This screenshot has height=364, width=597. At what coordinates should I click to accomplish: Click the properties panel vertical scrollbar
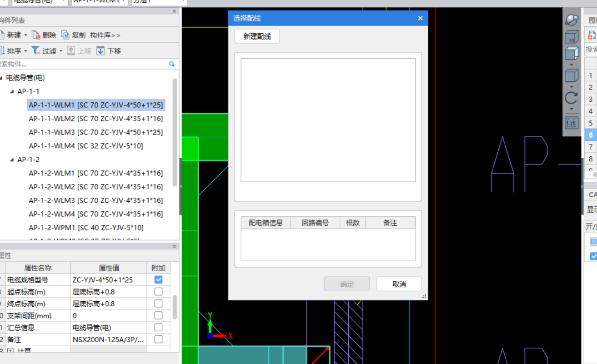175,308
